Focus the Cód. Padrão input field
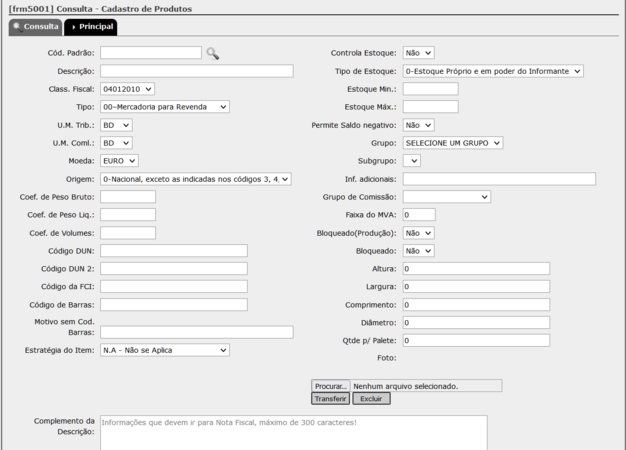 pyautogui.click(x=151, y=53)
